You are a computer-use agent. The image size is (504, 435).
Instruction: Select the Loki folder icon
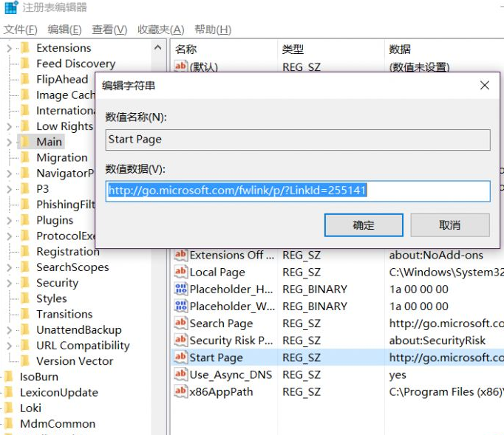point(9,408)
